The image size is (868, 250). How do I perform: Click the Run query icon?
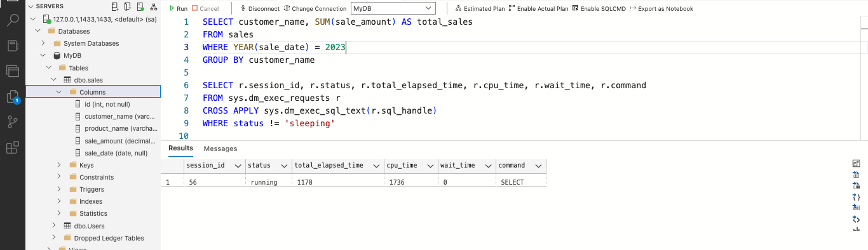(172, 9)
